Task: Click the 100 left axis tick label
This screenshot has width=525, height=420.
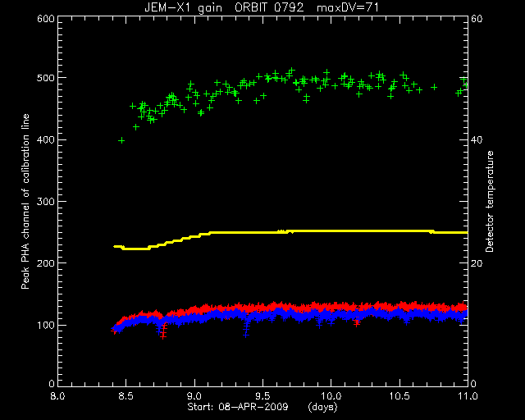Action: click(x=46, y=325)
